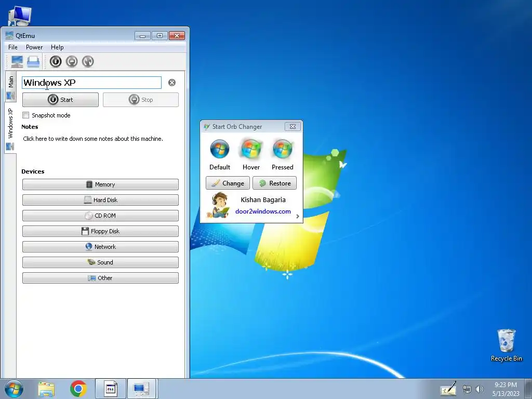
Task: Click the pen input tray icon
Action: tap(448, 389)
